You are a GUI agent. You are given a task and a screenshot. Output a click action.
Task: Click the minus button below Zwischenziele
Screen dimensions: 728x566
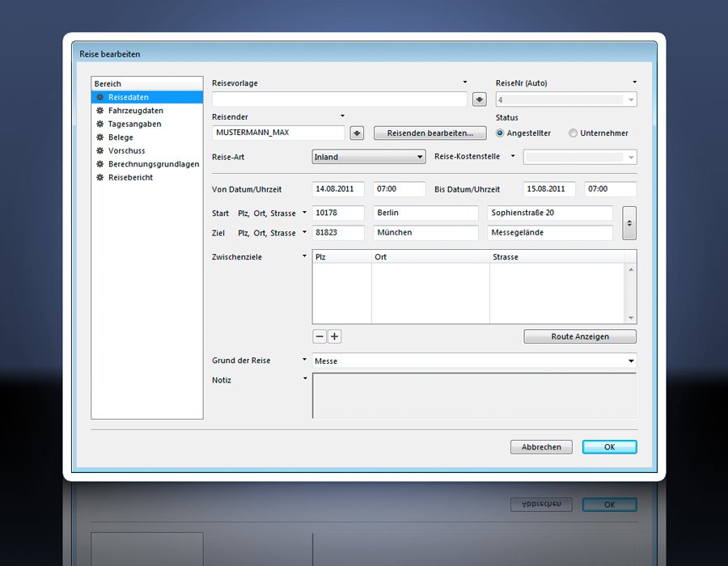tap(320, 336)
